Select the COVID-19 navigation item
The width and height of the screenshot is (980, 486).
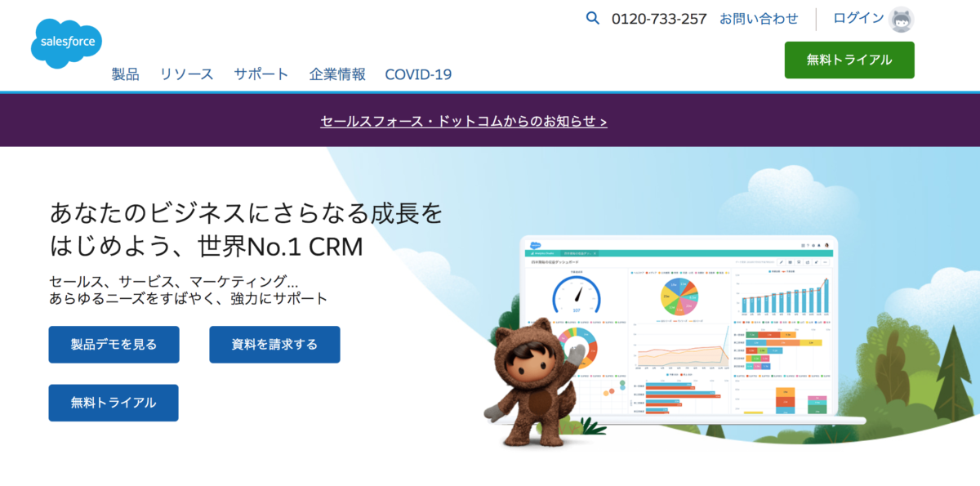[x=418, y=74]
